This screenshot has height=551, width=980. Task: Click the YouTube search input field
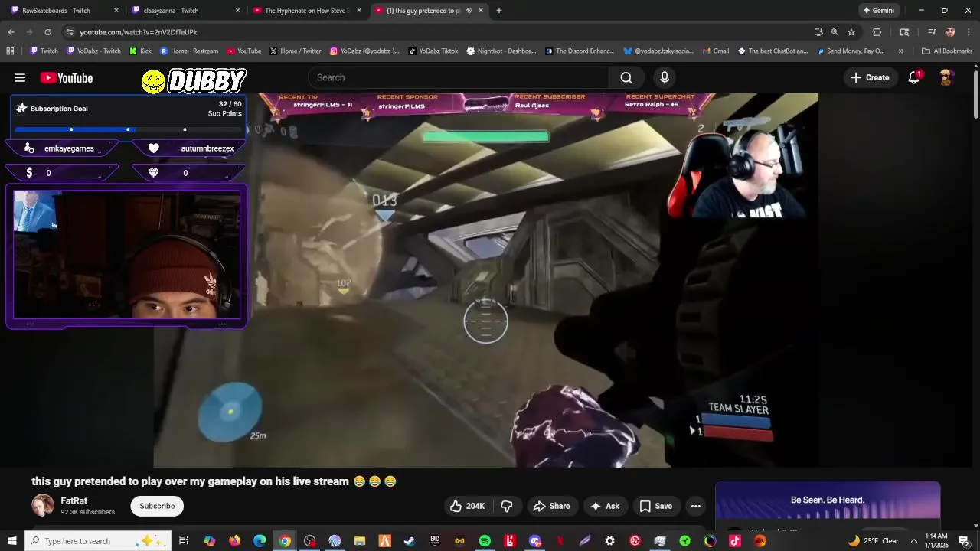coord(458,77)
